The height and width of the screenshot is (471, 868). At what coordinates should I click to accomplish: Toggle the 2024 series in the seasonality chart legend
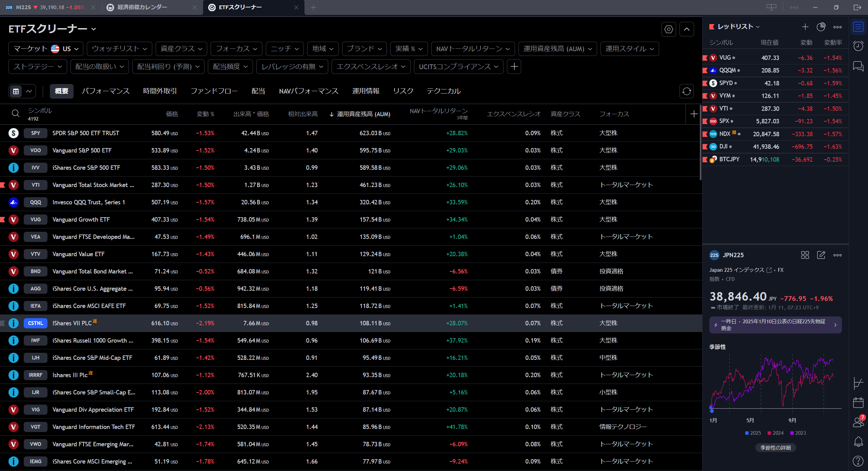point(775,433)
